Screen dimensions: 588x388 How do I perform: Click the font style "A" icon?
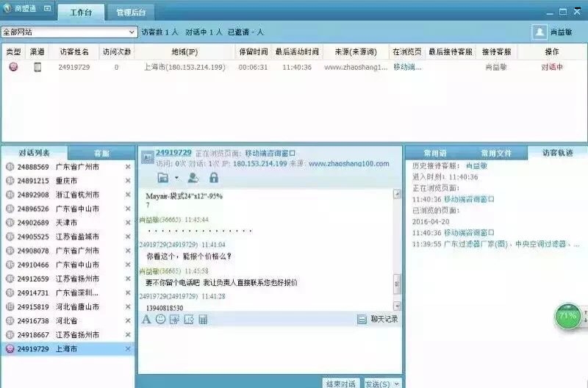click(x=146, y=319)
